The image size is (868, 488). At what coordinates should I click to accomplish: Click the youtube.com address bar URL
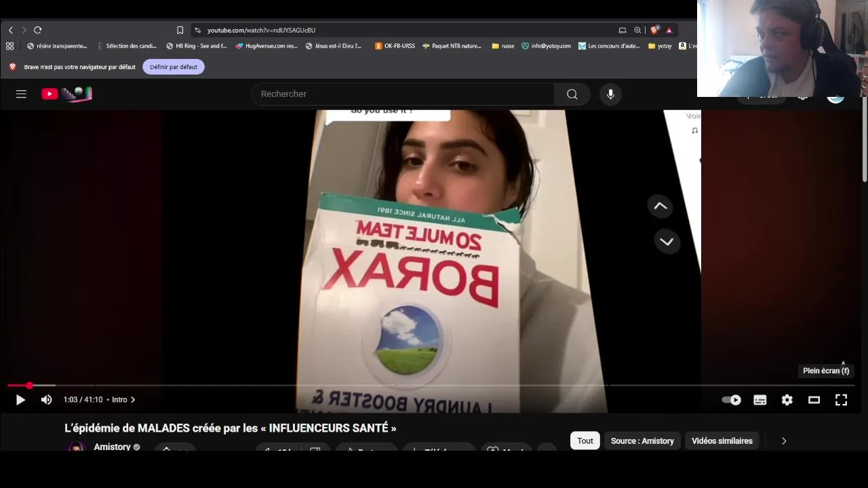(x=261, y=30)
